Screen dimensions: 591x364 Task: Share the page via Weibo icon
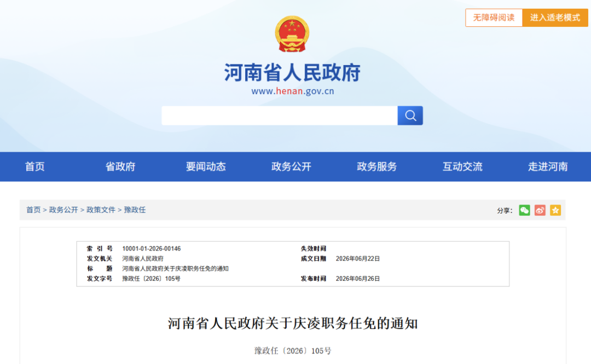[540, 210]
